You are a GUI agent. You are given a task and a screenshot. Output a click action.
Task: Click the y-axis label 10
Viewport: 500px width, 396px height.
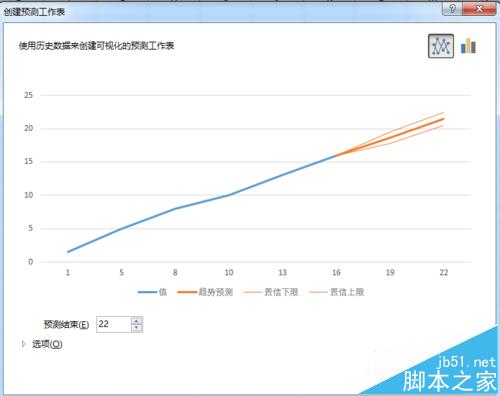coord(29,195)
